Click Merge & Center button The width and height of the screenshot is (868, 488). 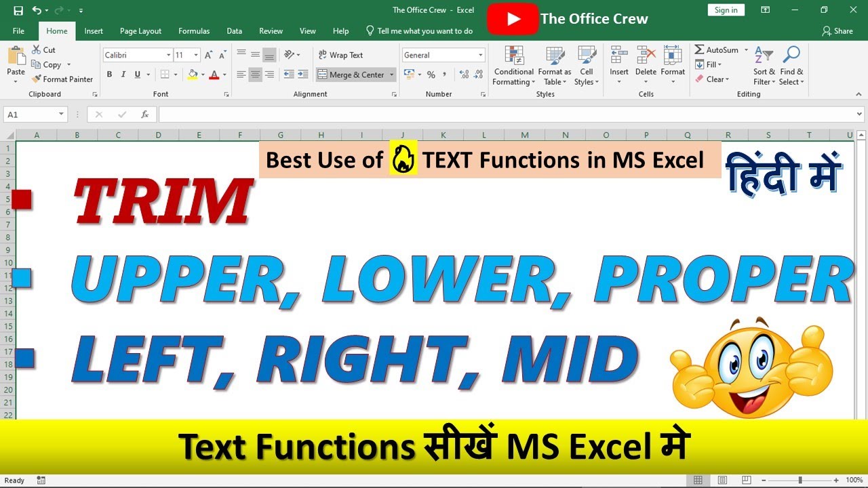[351, 75]
